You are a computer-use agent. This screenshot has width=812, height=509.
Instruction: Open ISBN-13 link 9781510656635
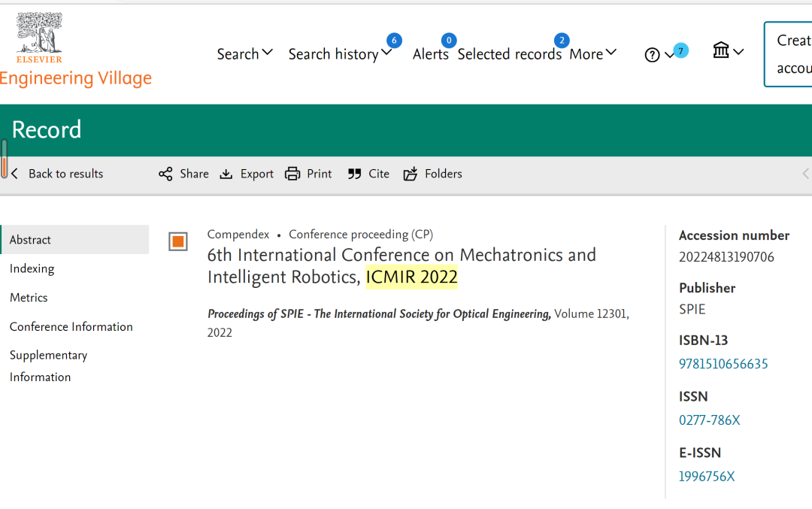pos(723,364)
